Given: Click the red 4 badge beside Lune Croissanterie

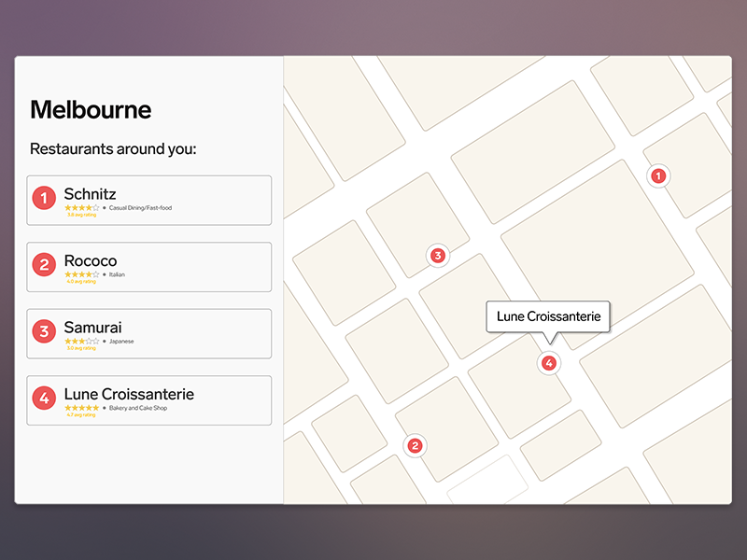Looking at the screenshot, I should (44, 398).
